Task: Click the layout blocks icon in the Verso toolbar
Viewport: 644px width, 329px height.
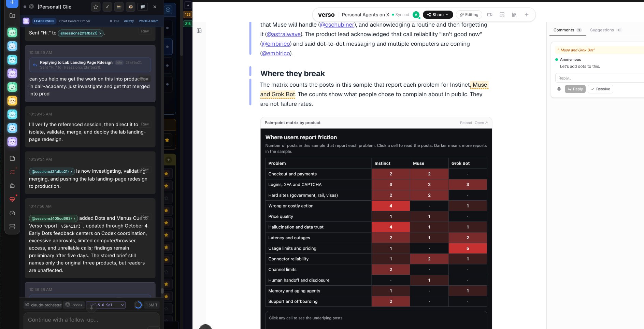Action: [x=502, y=15]
